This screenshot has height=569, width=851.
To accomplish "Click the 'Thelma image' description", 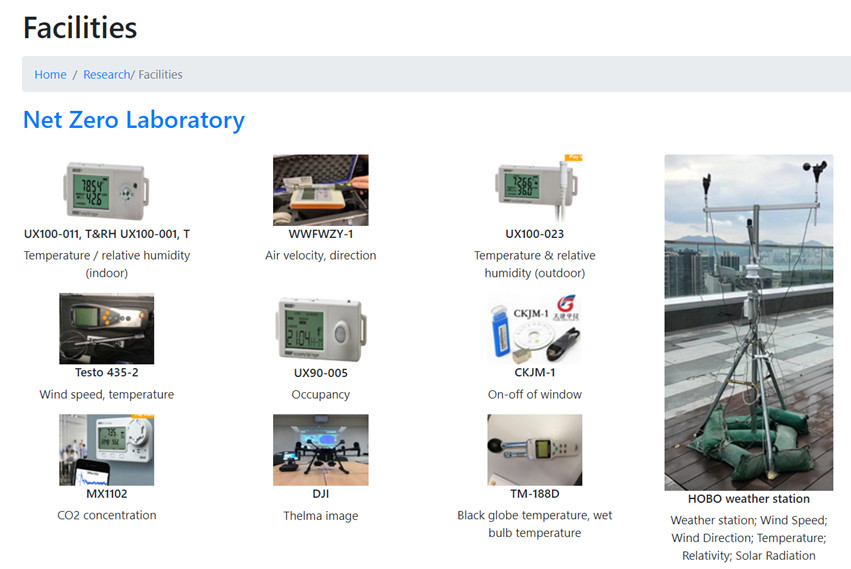I will click(x=321, y=516).
